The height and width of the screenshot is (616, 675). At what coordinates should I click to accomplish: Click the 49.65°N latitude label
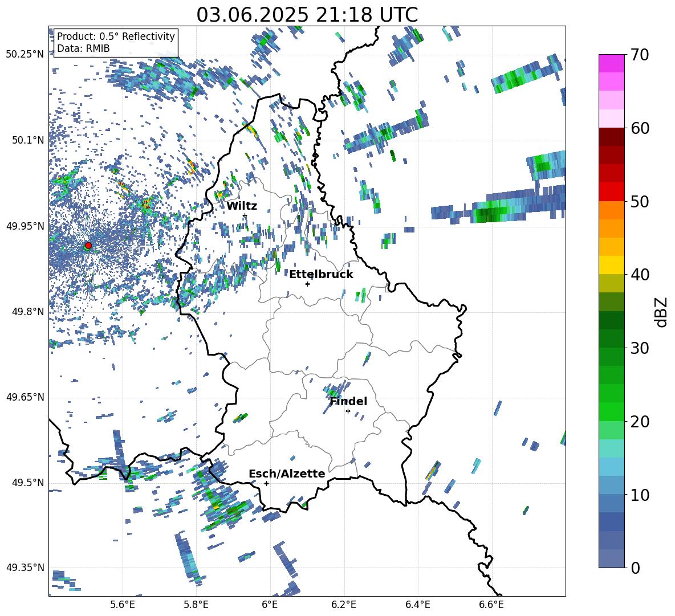(x=25, y=397)
